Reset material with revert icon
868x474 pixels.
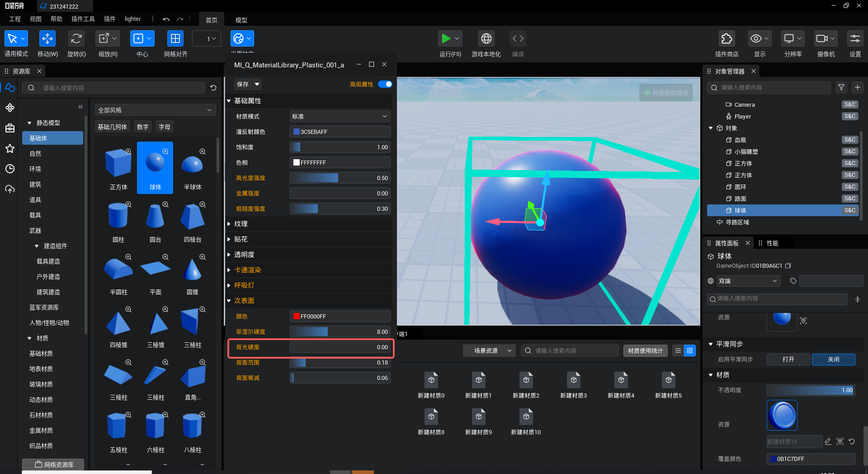coord(852,441)
